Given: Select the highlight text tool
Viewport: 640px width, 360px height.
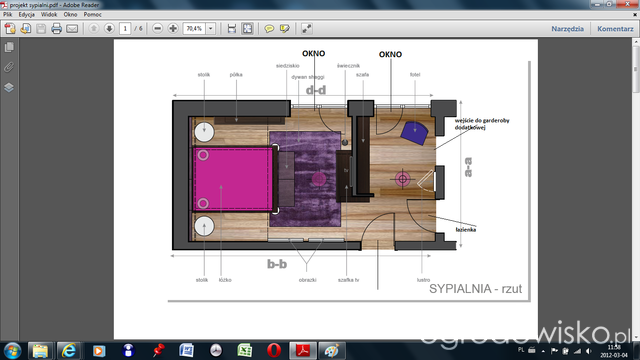Looking at the screenshot, I should [x=284, y=29].
